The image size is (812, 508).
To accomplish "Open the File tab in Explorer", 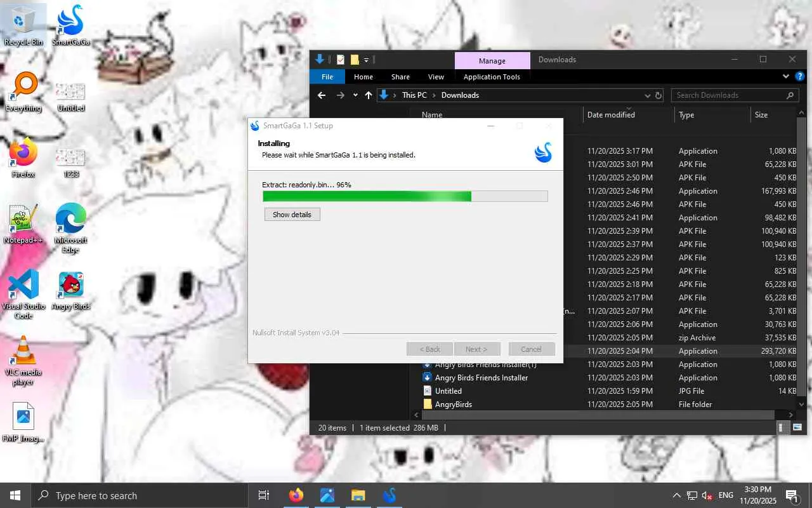I will pos(327,77).
